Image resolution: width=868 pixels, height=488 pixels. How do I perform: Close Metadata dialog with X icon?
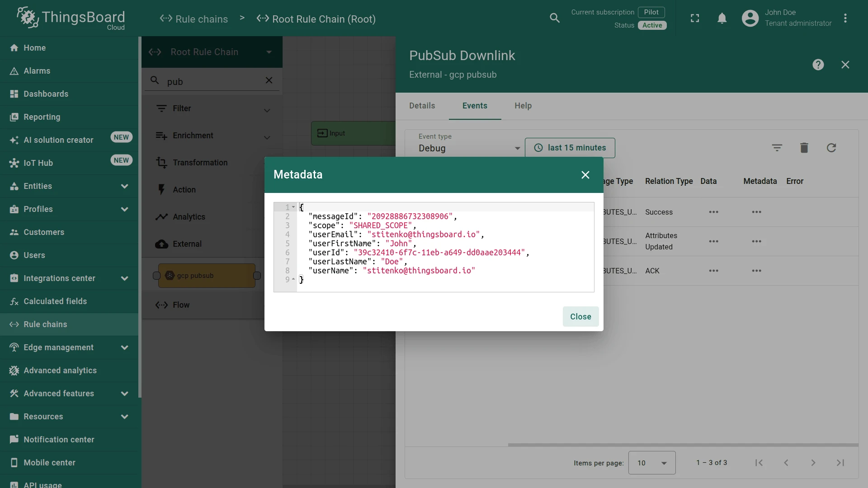tap(585, 175)
